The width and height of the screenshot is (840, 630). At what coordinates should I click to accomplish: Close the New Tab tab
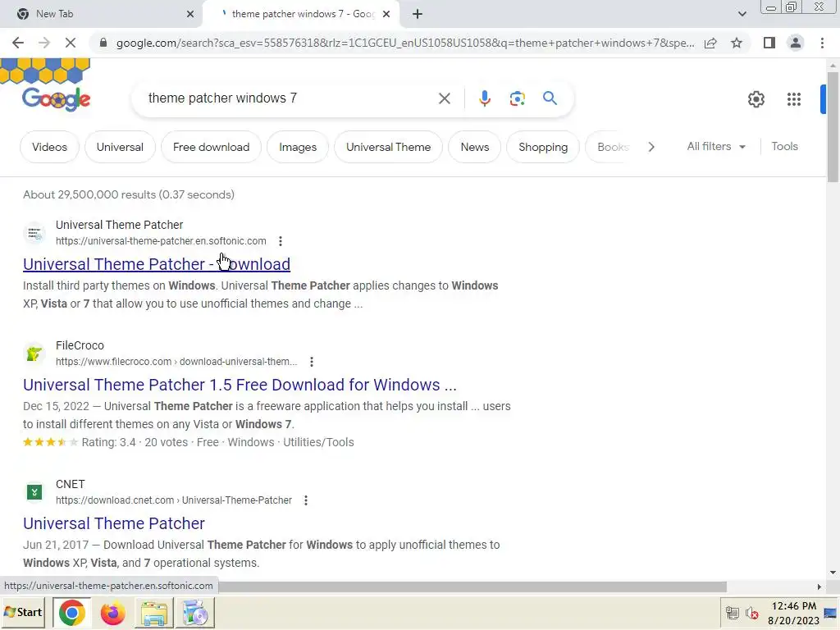tap(190, 14)
